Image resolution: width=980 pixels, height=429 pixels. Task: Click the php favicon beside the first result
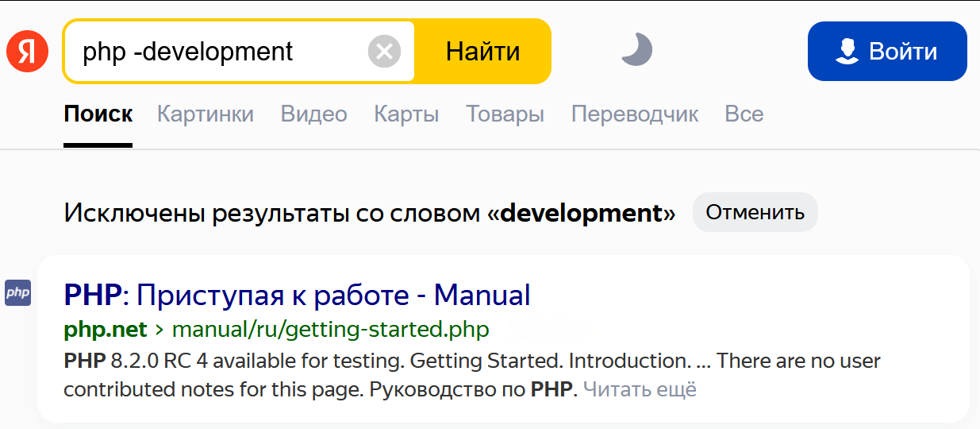(x=17, y=292)
